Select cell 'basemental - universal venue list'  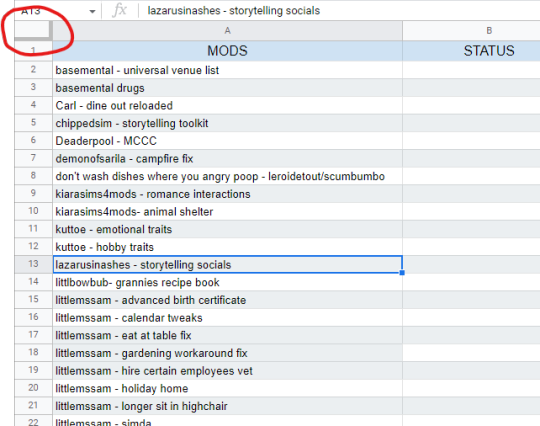click(x=227, y=70)
